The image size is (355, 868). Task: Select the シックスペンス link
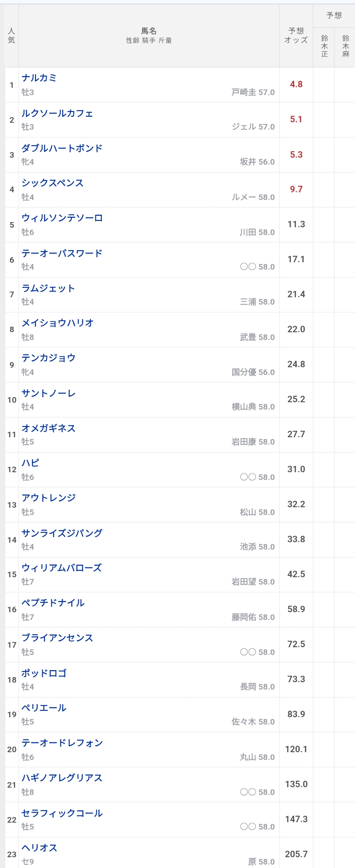(x=53, y=183)
